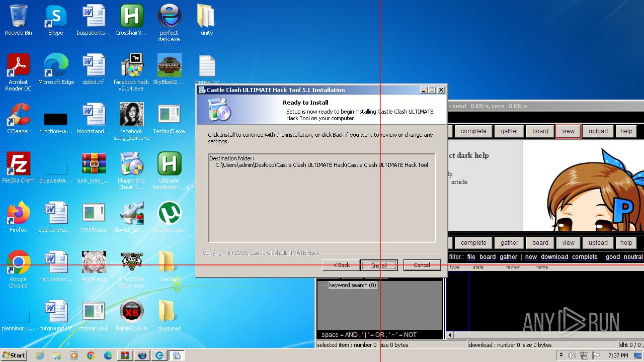This screenshot has height=362, width=644.
Task: Select 'keyword search (0)' tree item
Action: point(352,285)
